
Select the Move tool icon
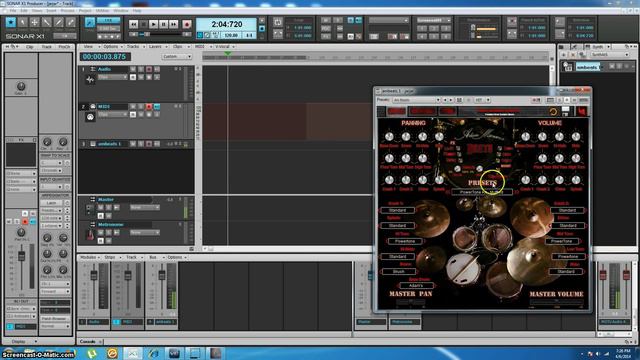click(35, 22)
